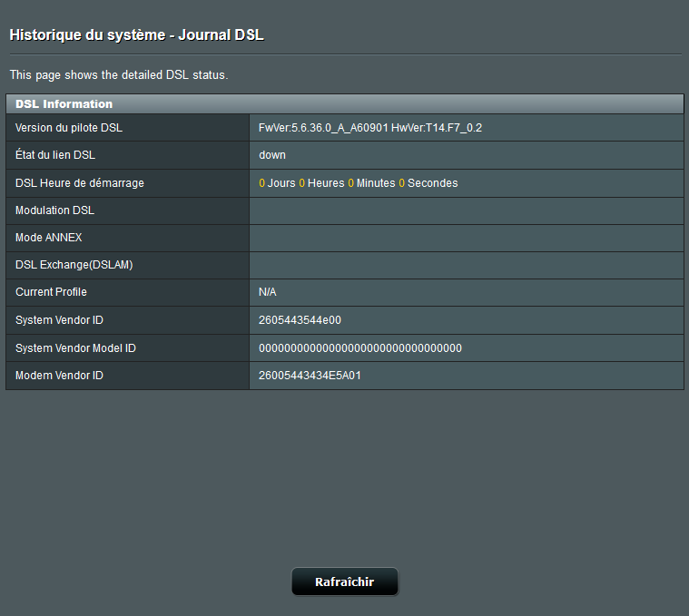Click the N/A Current Profile value
Image resolution: width=689 pixels, height=616 pixels.
point(268,292)
